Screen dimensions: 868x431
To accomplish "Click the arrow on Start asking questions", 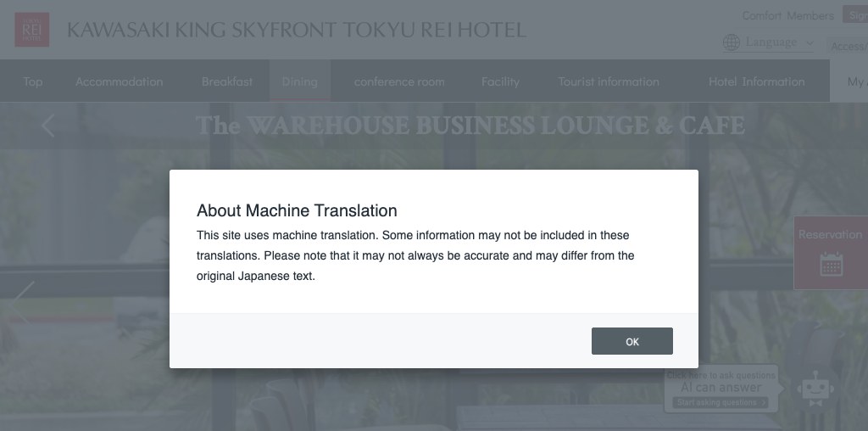I will (x=763, y=402).
